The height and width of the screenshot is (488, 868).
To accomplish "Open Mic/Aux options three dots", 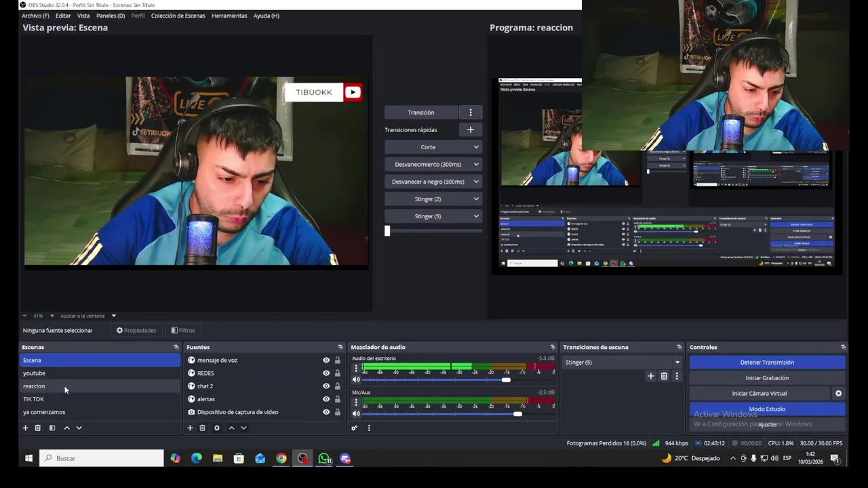I will click(x=356, y=403).
